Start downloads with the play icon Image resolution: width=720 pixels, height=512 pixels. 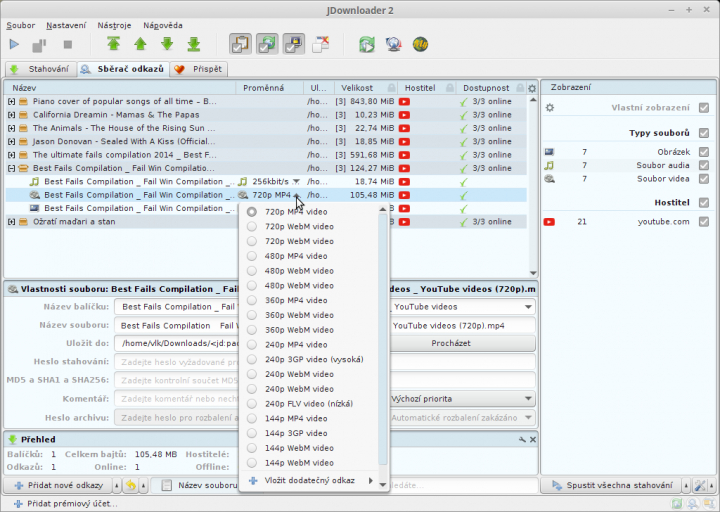tap(14, 45)
